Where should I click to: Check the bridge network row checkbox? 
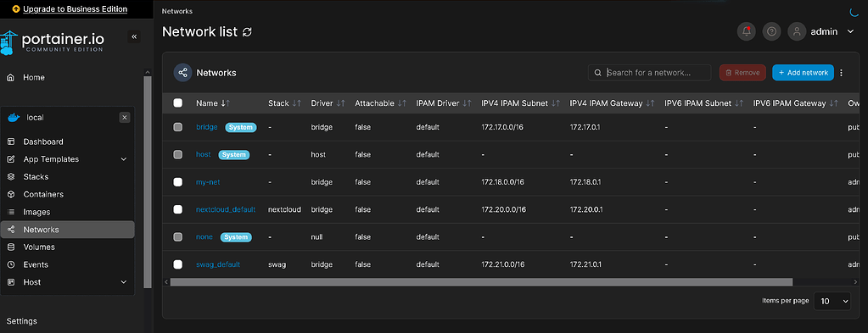[x=177, y=127]
